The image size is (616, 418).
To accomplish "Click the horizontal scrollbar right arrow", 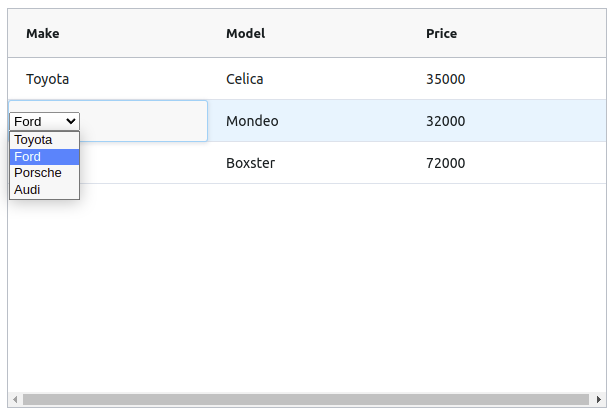I will [599, 400].
